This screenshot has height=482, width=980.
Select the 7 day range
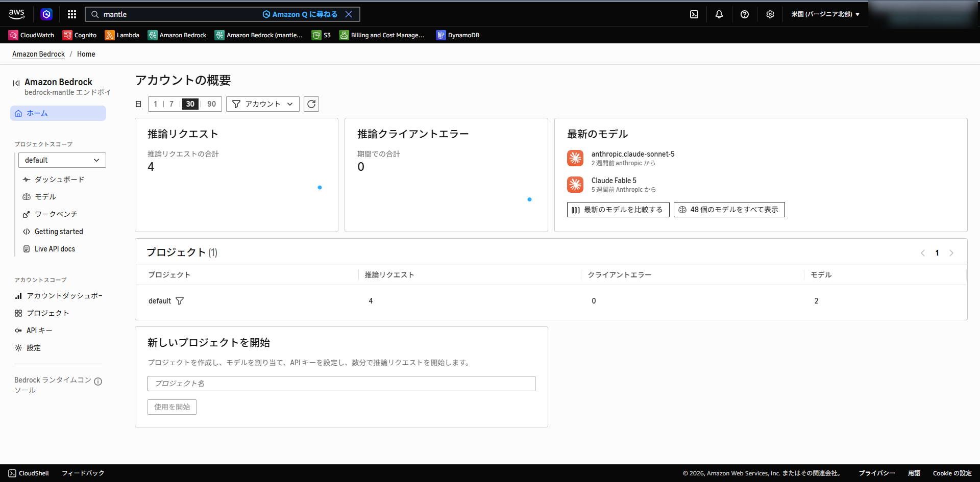(171, 104)
